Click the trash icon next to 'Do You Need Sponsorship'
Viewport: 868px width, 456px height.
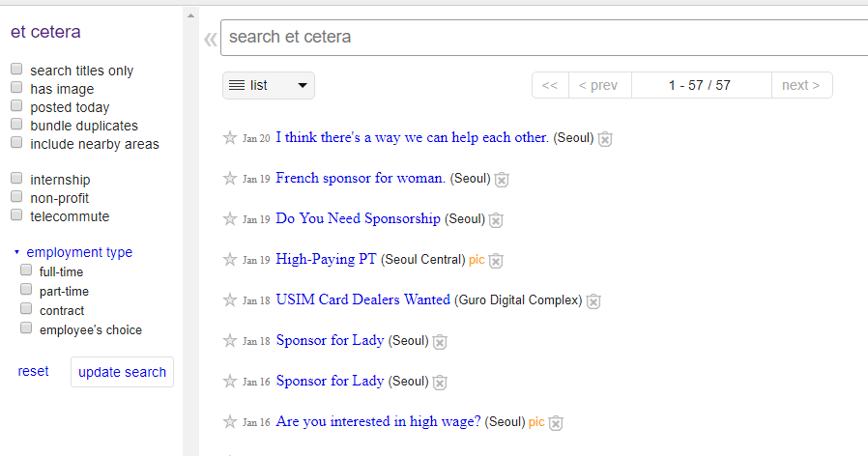point(496,220)
